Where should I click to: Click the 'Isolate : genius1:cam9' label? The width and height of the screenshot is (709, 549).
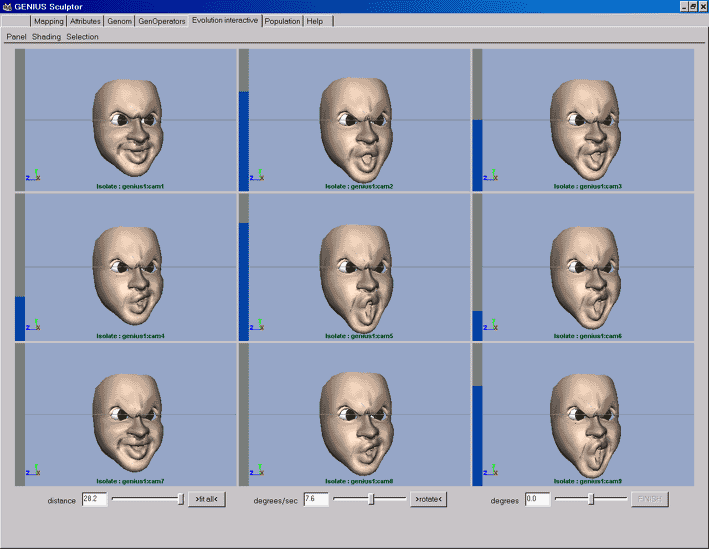tap(588, 481)
